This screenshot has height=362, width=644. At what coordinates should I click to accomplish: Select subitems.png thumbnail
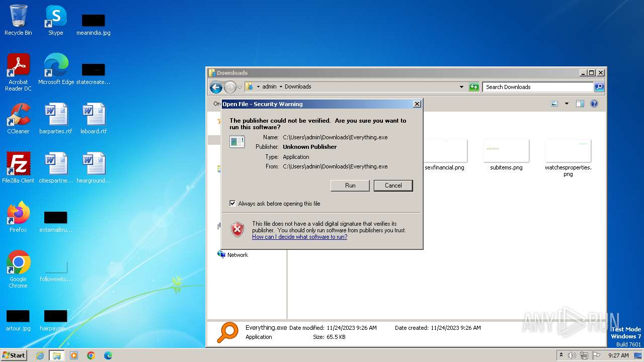click(506, 155)
